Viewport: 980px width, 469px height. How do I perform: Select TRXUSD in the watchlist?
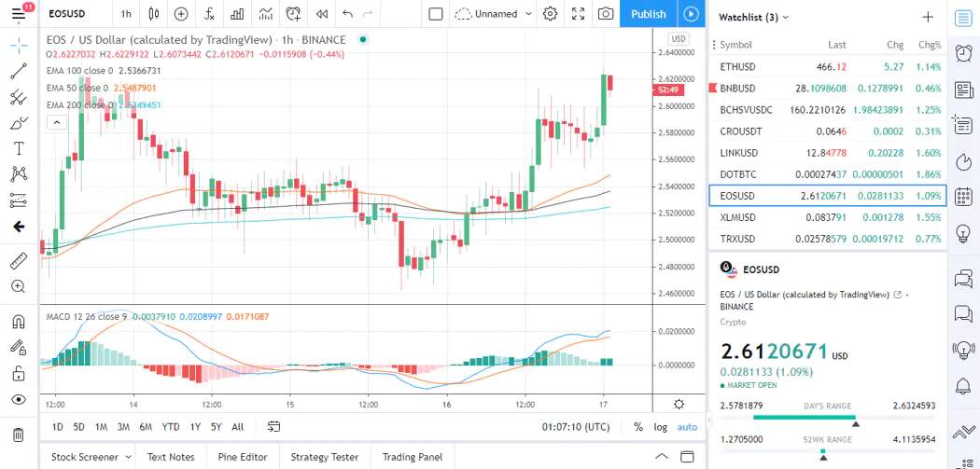click(x=828, y=239)
